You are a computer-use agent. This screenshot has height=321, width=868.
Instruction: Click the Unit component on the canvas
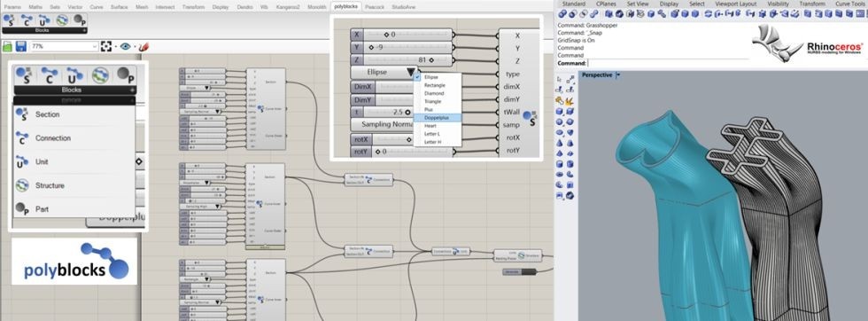point(451,251)
